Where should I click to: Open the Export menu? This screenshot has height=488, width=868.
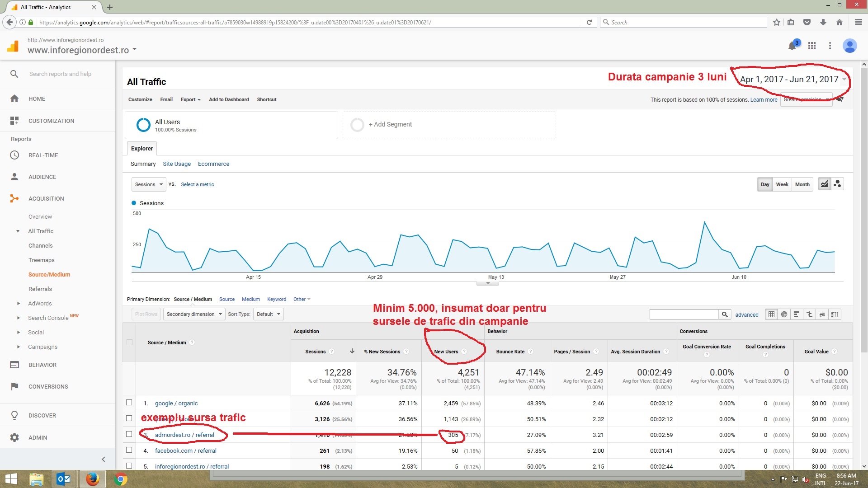coord(190,99)
